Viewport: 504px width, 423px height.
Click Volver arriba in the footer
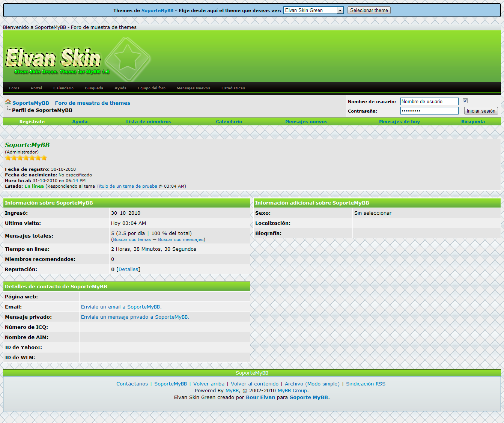point(209,384)
